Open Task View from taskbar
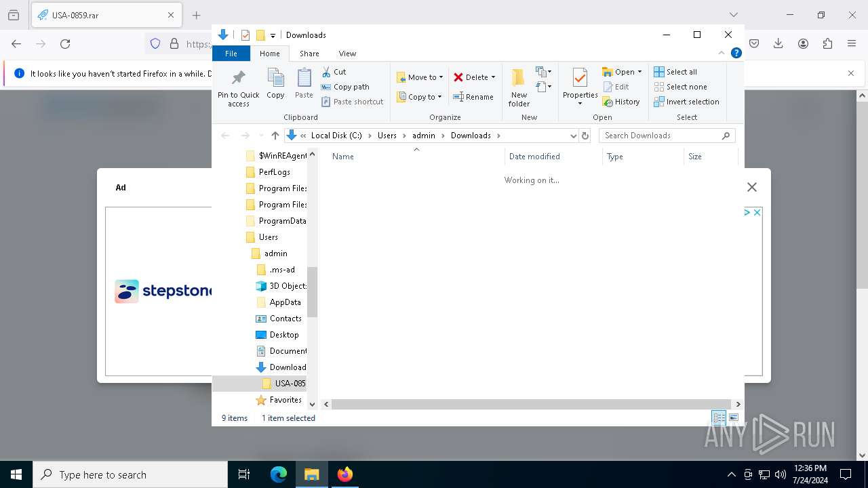 tap(244, 474)
